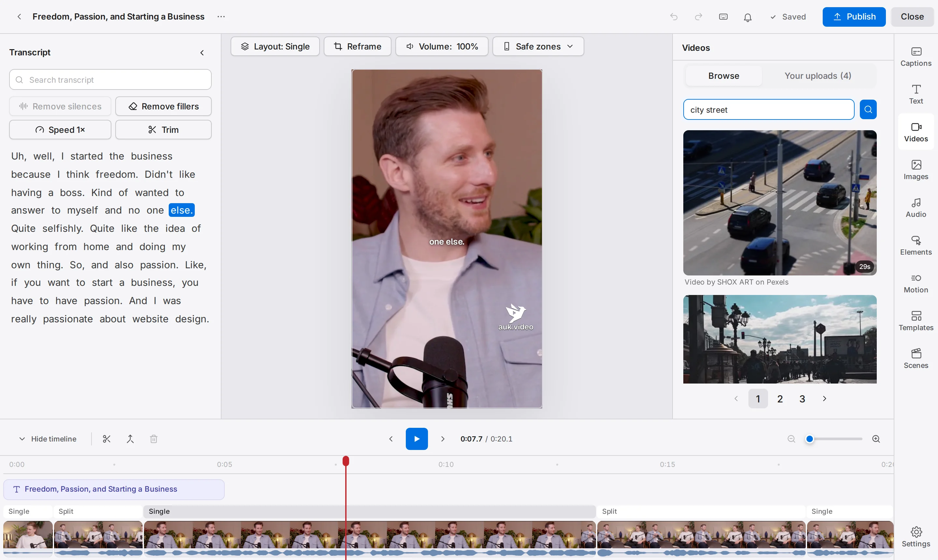The height and width of the screenshot is (560, 938).
Task: Hide the timeline
Action: point(48,439)
